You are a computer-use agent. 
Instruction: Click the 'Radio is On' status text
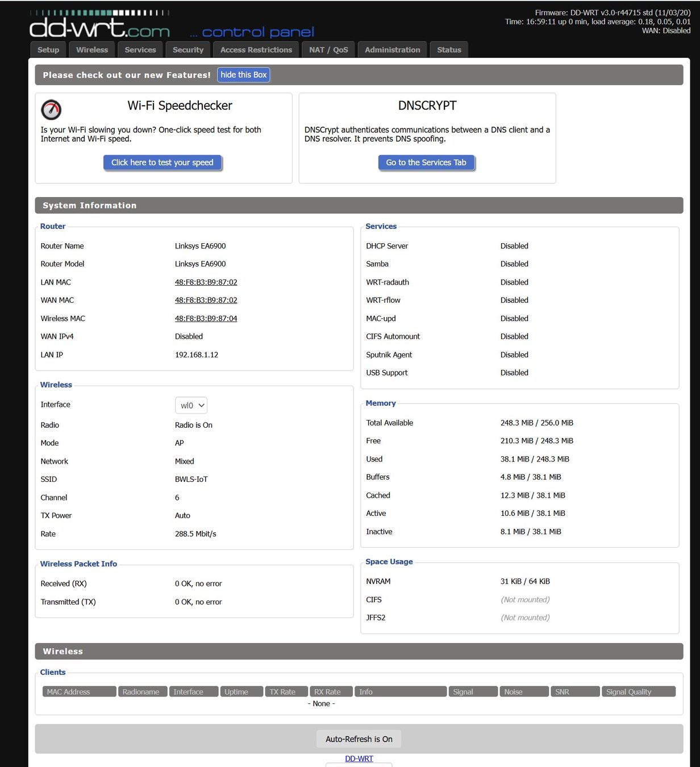point(194,425)
